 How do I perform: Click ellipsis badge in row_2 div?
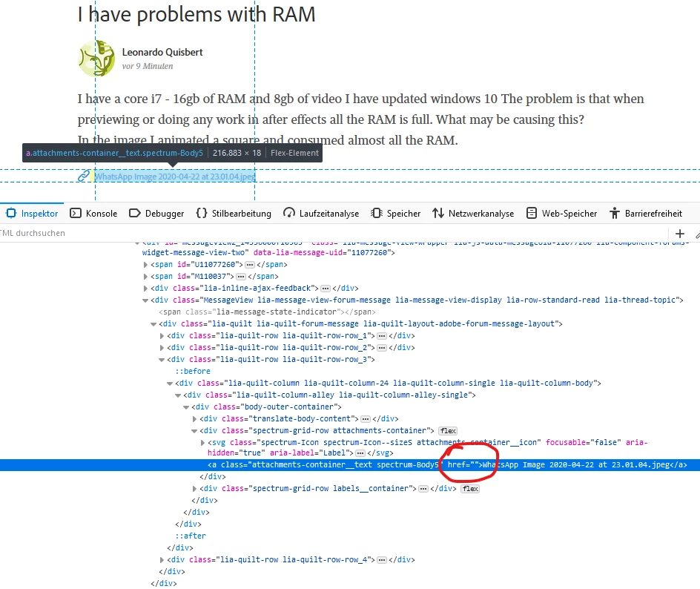[x=382, y=348]
